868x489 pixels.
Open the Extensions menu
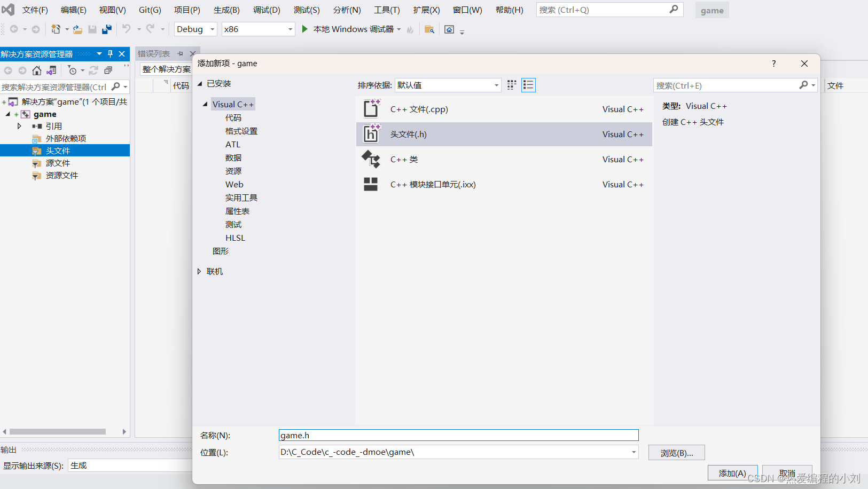pyautogui.click(x=426, y=10)
